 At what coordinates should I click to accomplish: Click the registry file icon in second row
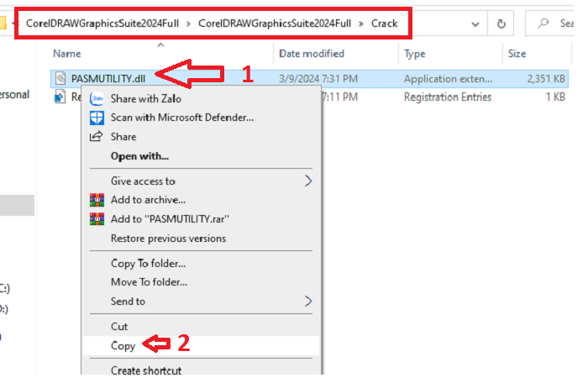click(x=60, y=97)
